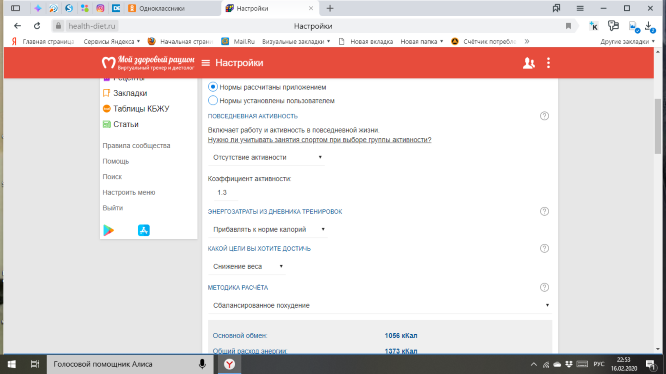The width and height of the screenshot is (666, 374).
Task: Select Нормы рассчитаны приложением radio option
Action: tap(213, 87)
